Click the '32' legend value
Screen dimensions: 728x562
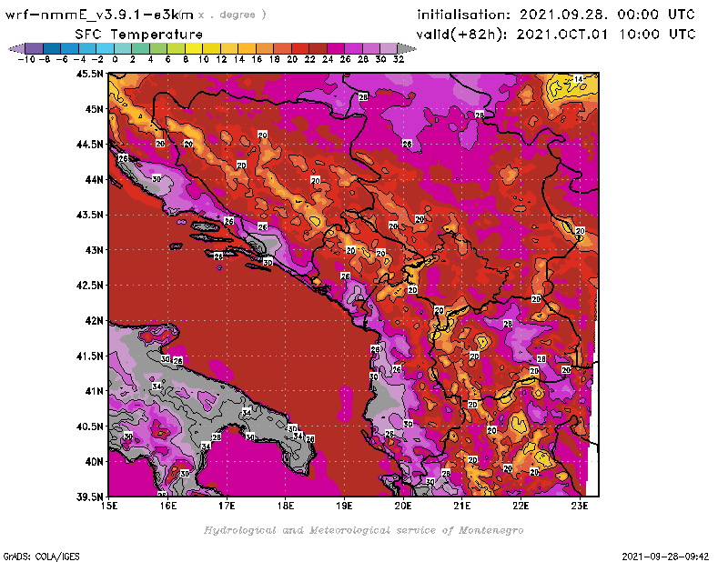coord(399,59)
